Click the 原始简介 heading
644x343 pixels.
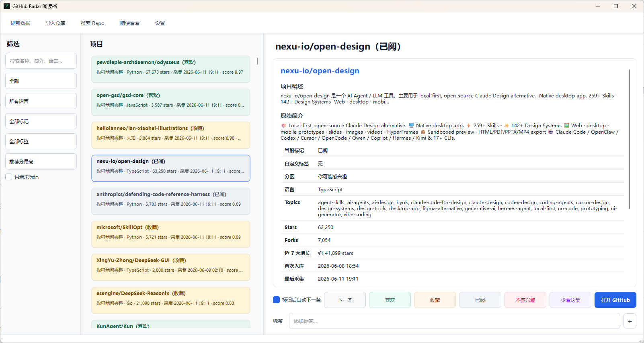pyautogui.click(x=292, y=116)
